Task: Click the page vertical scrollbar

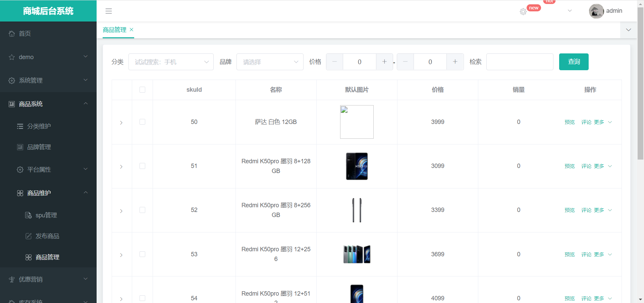Action: [x=640, y=84]
